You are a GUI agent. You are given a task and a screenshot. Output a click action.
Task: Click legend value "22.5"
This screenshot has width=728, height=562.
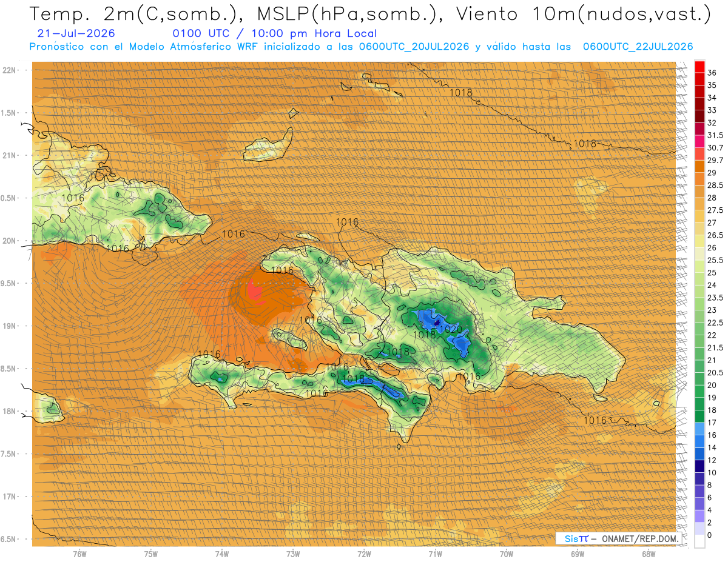coord(715,323)
